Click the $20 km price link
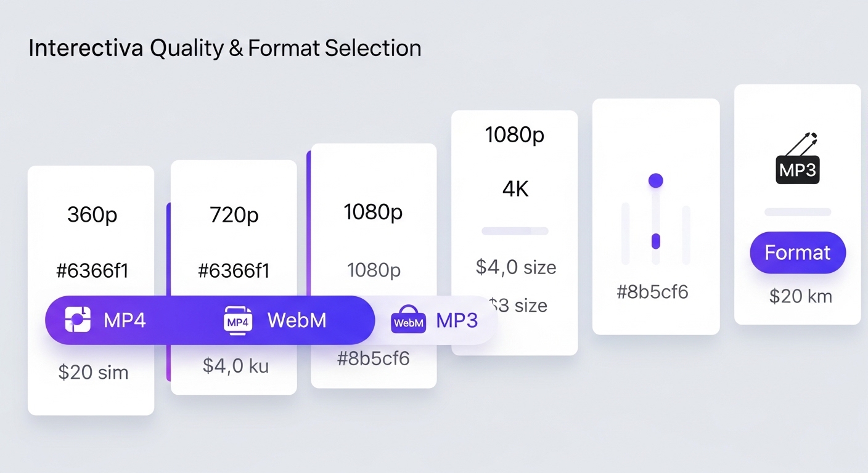 (800, 296)
